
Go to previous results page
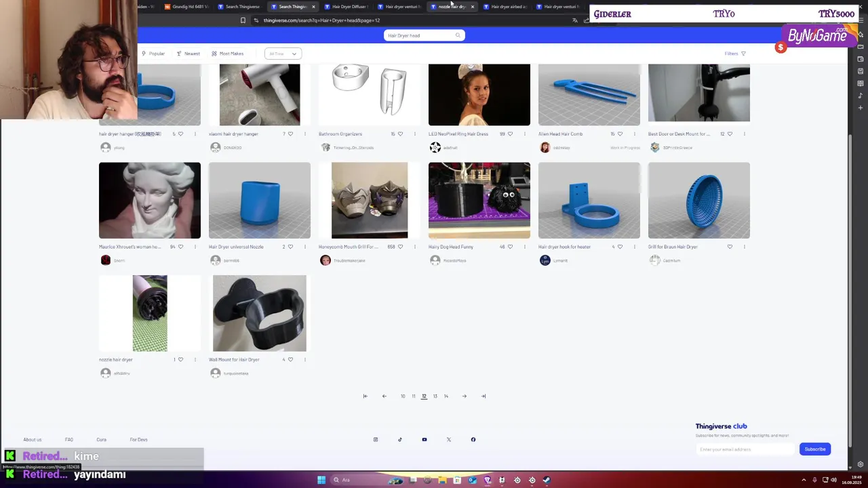(384, 396)
